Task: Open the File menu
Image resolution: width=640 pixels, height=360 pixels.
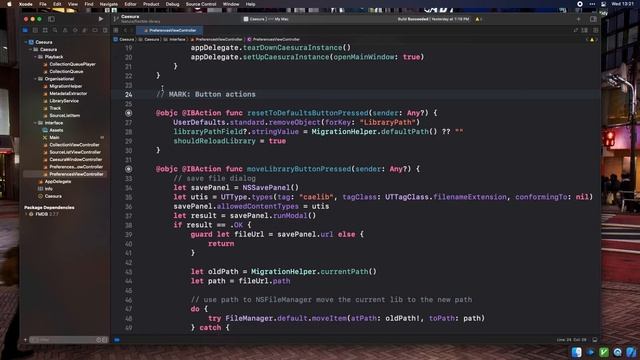Action: coord(43,4)
